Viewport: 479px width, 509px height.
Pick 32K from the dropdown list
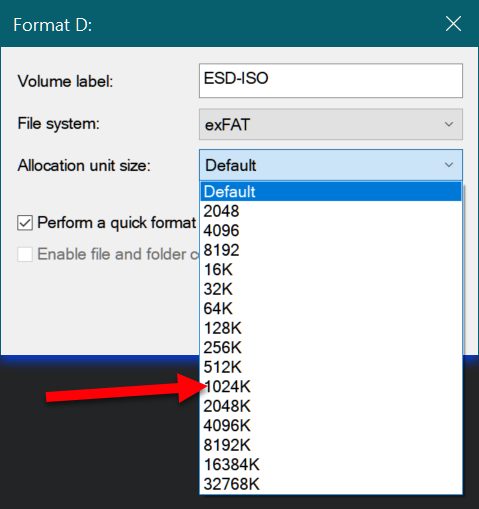click(x=331, y=289)
